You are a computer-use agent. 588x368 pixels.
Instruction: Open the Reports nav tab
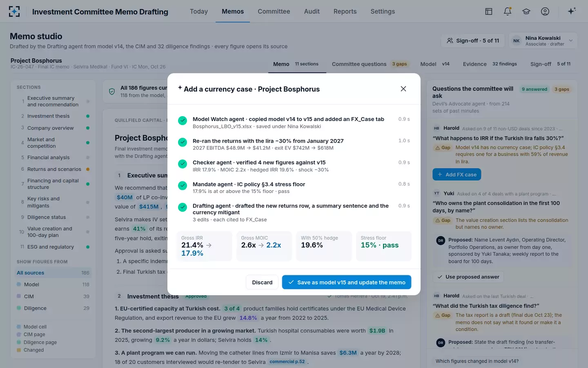(345, 11)
